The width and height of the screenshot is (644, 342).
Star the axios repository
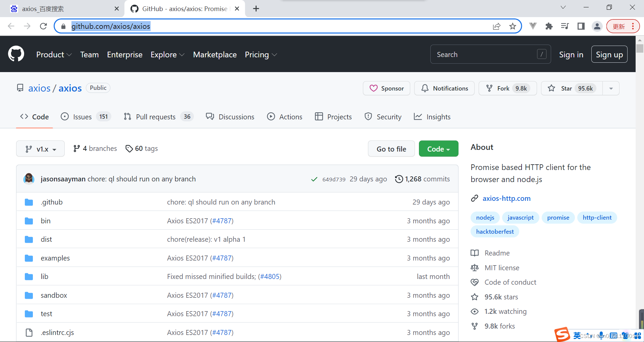point(572,88)
